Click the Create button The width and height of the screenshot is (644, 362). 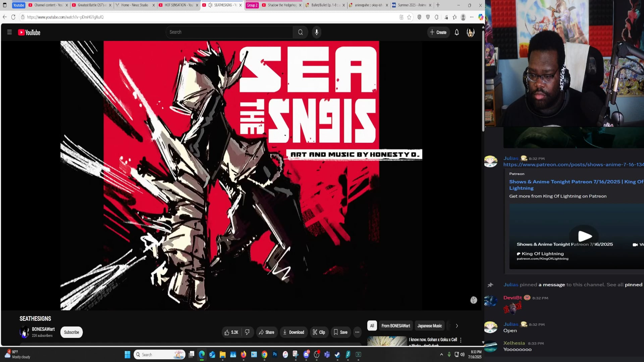tap(438, 32)
